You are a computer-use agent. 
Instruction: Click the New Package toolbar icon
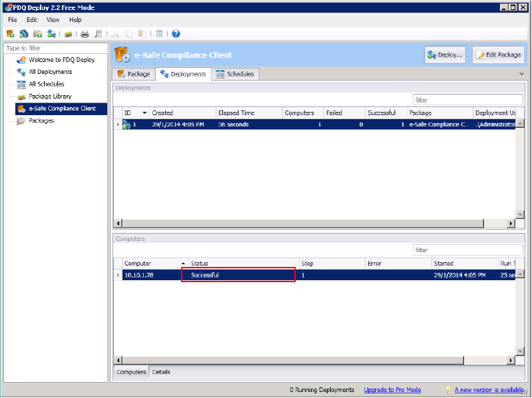[x=11, y=33]
